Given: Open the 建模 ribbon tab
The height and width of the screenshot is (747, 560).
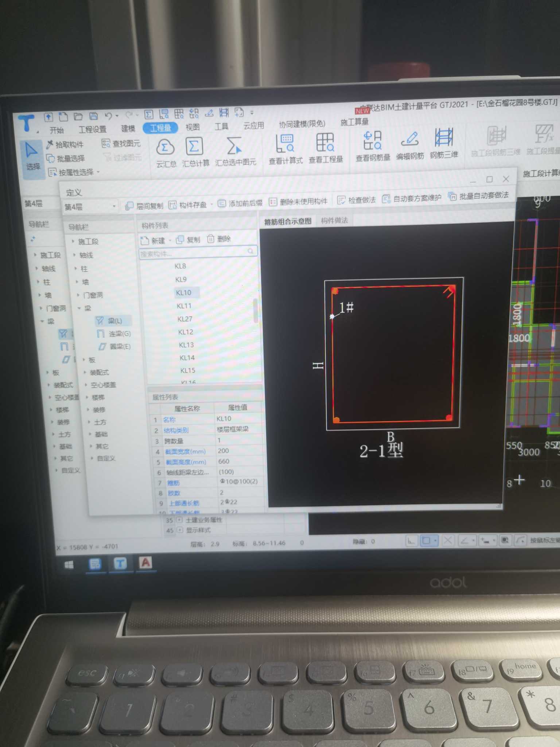Looking at the screenshot, I should 128,128.
